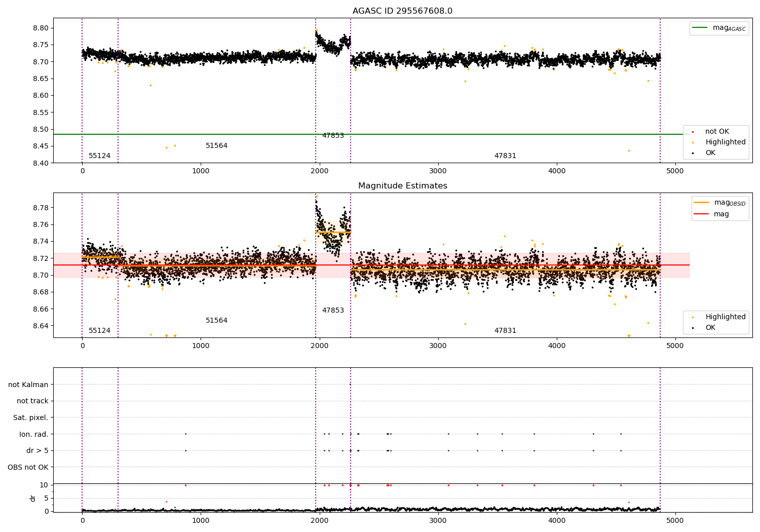Click the 8.72 y-axis tick in middle plot
This screenshot has width=760, height=532.
tap(41, 258)
